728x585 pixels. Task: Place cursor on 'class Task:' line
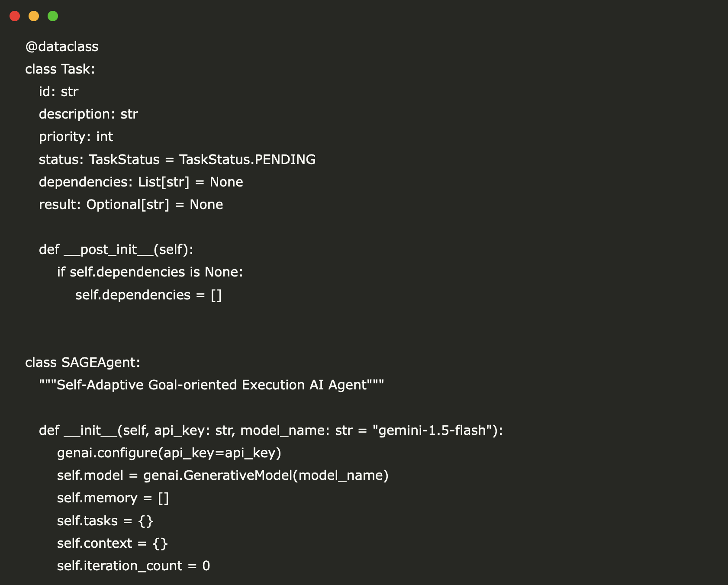[60, 69]
